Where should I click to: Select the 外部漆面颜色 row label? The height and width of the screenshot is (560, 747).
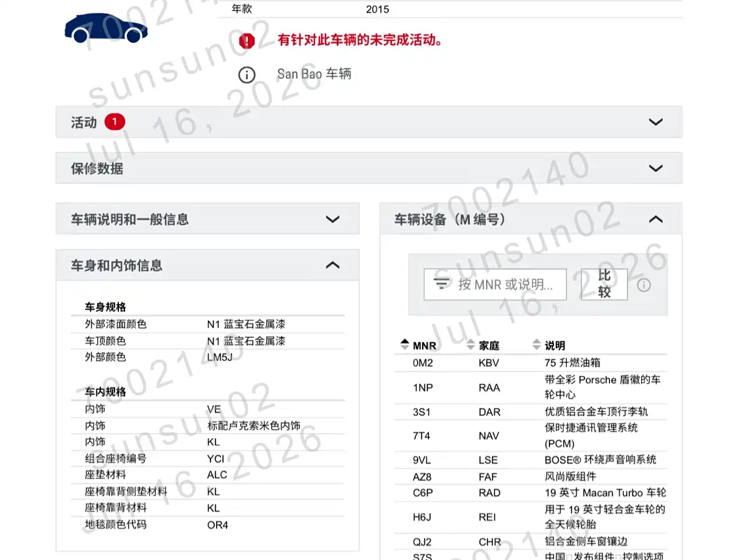(116, 324)
